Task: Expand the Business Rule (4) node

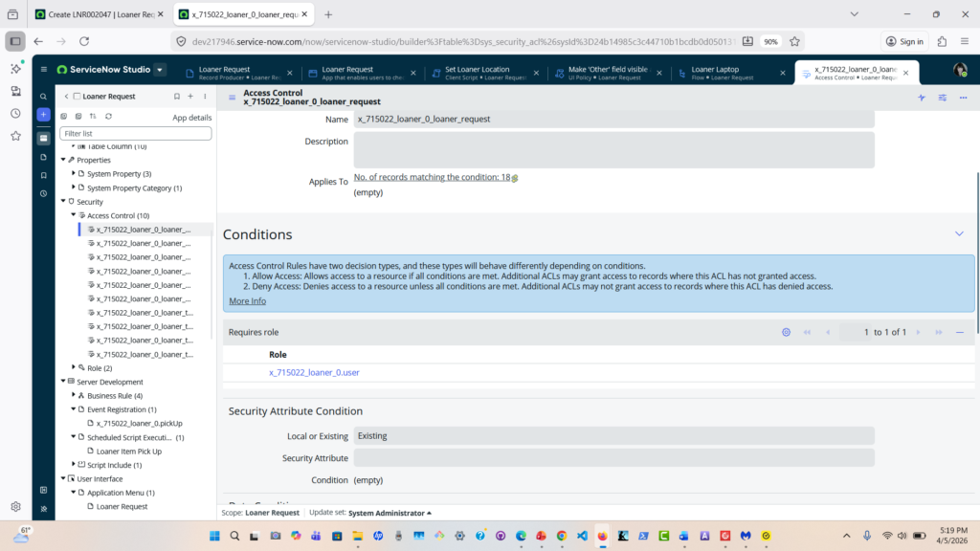Action: (x=75, y=395)
